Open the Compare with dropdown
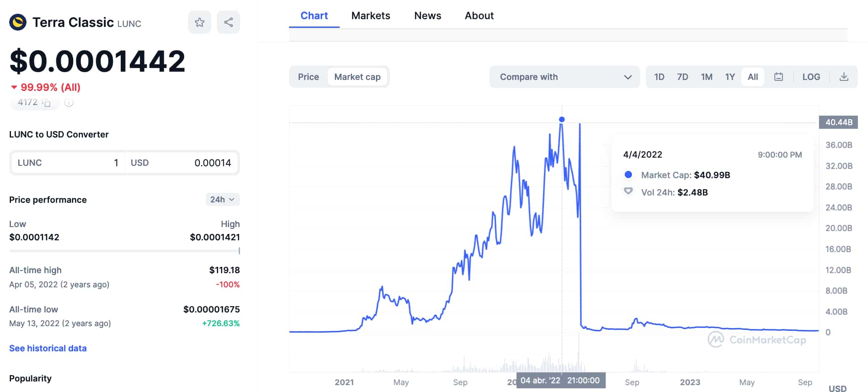This screenshot has height=392, width=868. (564, 77)
